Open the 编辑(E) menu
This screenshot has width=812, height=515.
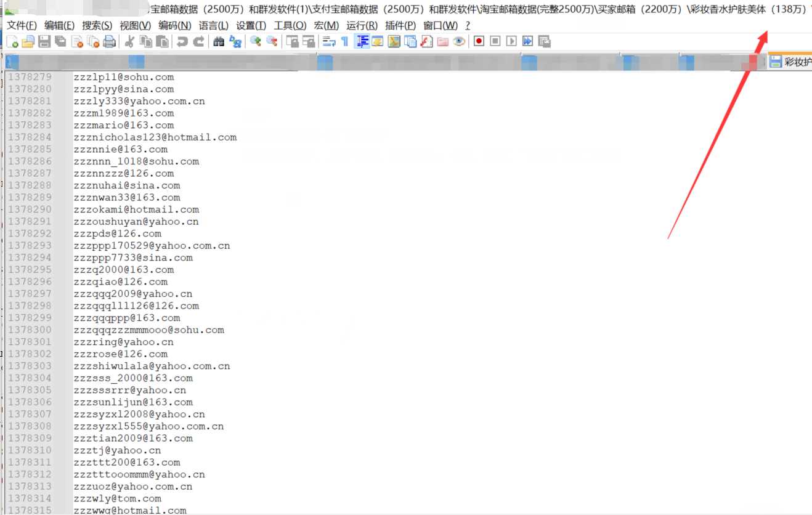(60, 25)
